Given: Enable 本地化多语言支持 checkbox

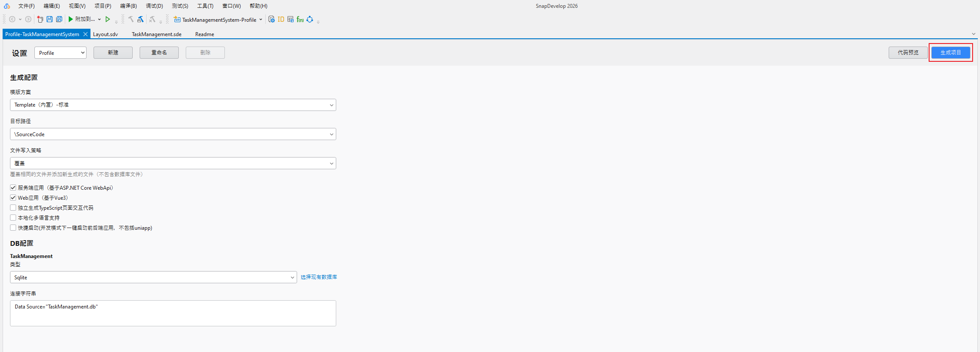Looking at the screenshot, I should coord(13,218).
